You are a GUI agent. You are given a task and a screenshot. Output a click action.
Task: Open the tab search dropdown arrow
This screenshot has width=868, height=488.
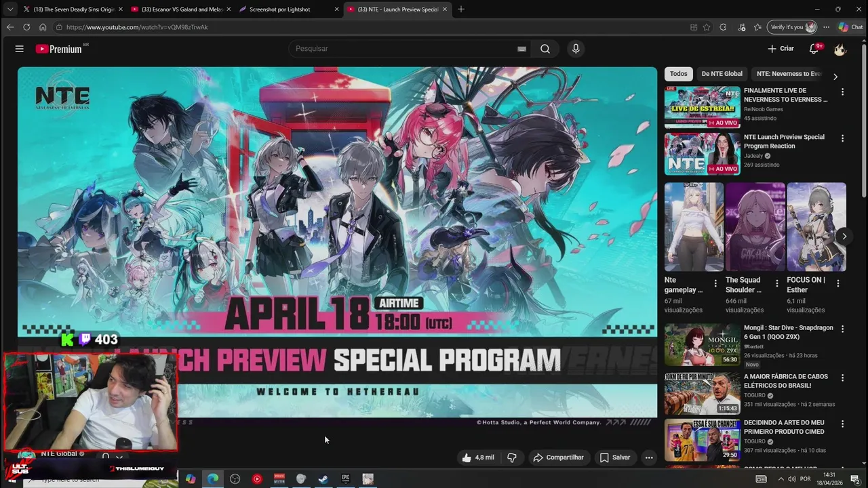click(9, 9)
